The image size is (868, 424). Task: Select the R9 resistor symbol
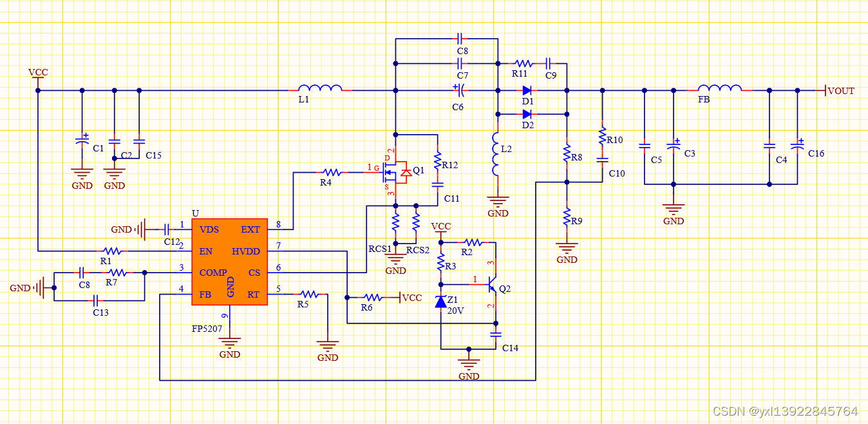coord(567,215)
